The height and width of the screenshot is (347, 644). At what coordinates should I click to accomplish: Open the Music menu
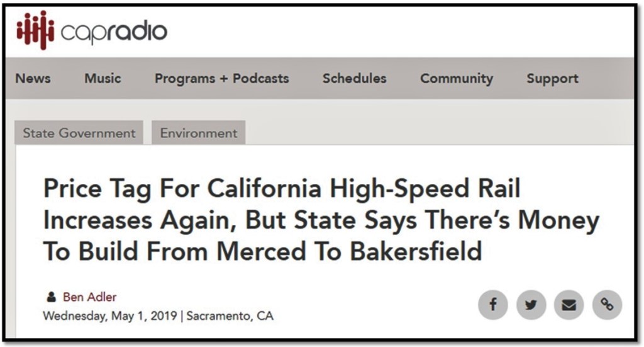coord(103,79)
